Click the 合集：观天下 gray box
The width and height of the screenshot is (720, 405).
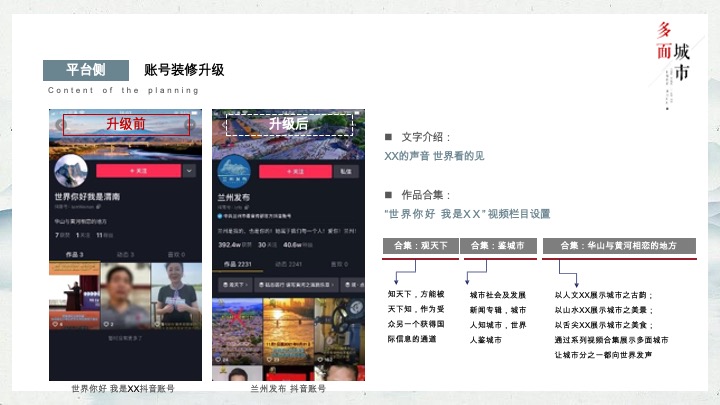pyautogui.click(x=421, y=246)
